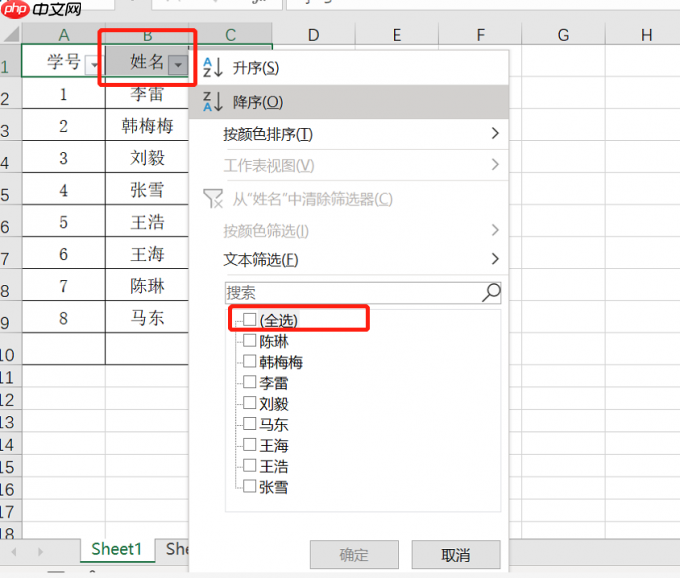Click cell with 学号 value 5

[63, 221]
